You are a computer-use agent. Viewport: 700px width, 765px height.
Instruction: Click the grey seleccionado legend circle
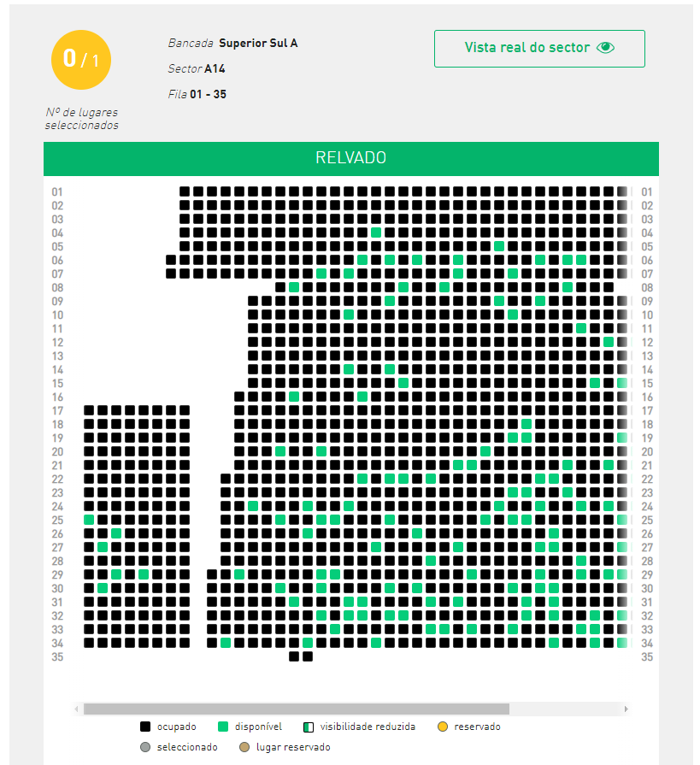click(x=145, y=748)
